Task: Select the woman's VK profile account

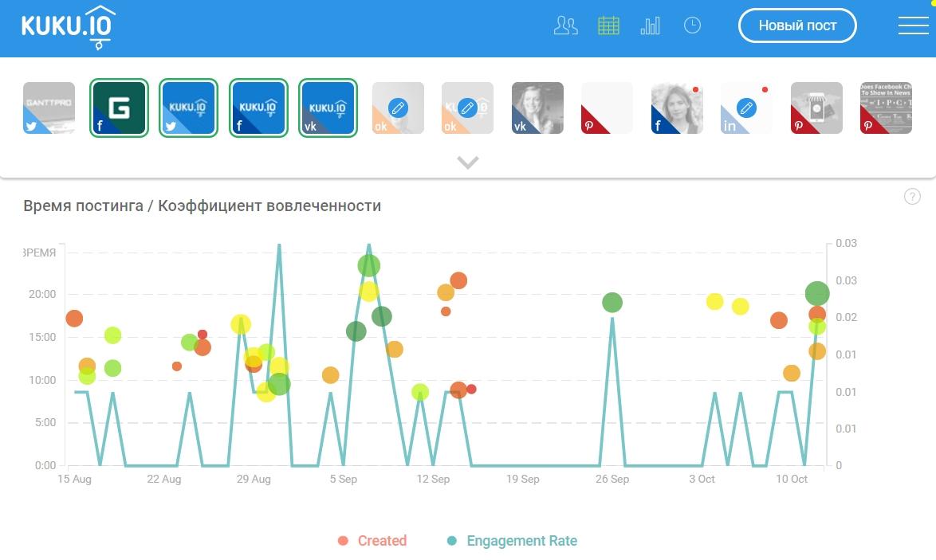Action: (537, 108)
